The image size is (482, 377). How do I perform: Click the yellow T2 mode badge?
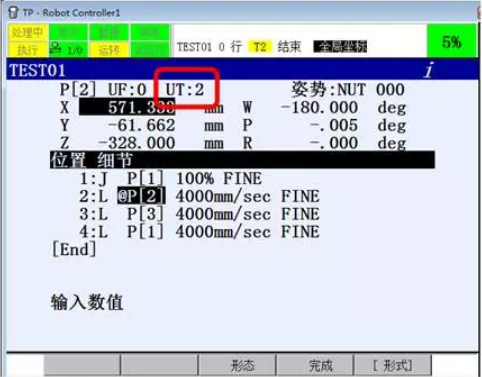point(259,47)
